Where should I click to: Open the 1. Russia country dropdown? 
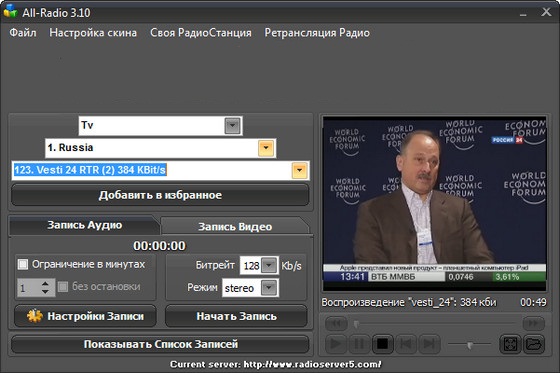pos(266,148)
